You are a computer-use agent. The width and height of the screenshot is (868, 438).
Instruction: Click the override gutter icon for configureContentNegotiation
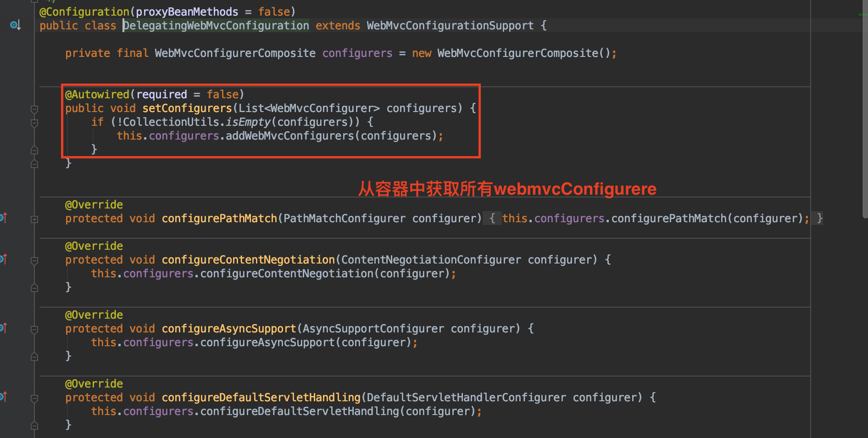point(4,259)
